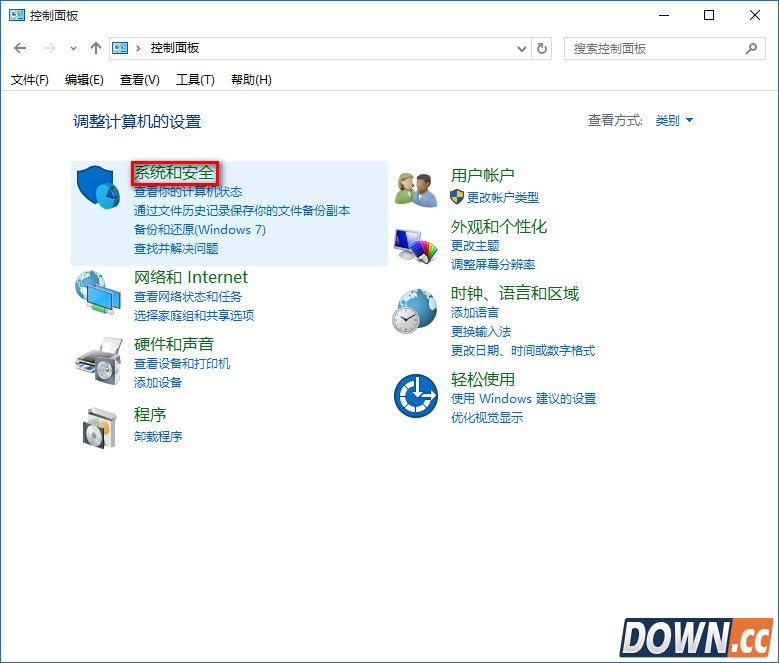779x663 pixels.
Task: Open the System and Security shield icon
Action: [x=98, y=188]
